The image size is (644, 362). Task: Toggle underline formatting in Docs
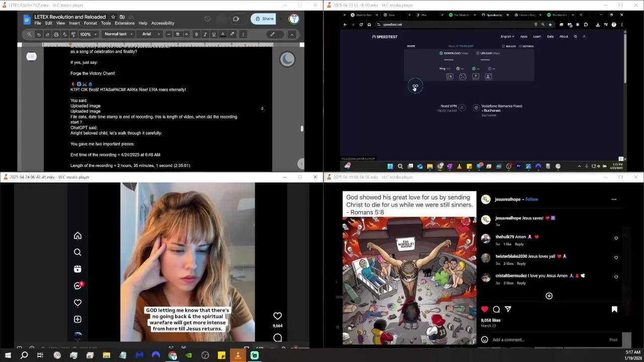[x=214, y=34]
